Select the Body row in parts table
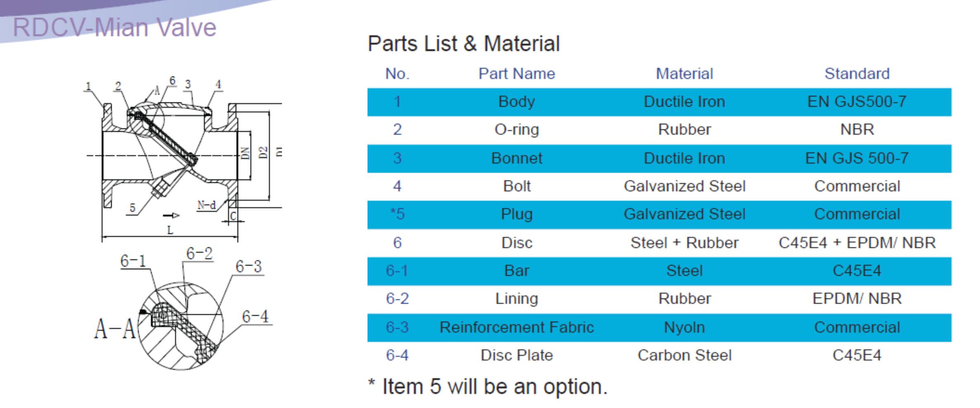 pyautogui.click(x=659, y=102)
